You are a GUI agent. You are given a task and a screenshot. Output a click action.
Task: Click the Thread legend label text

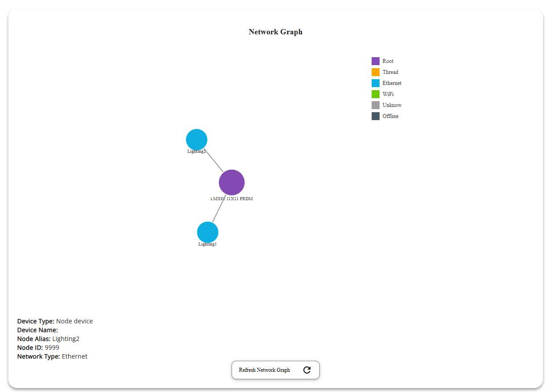[x=390, y=72]
